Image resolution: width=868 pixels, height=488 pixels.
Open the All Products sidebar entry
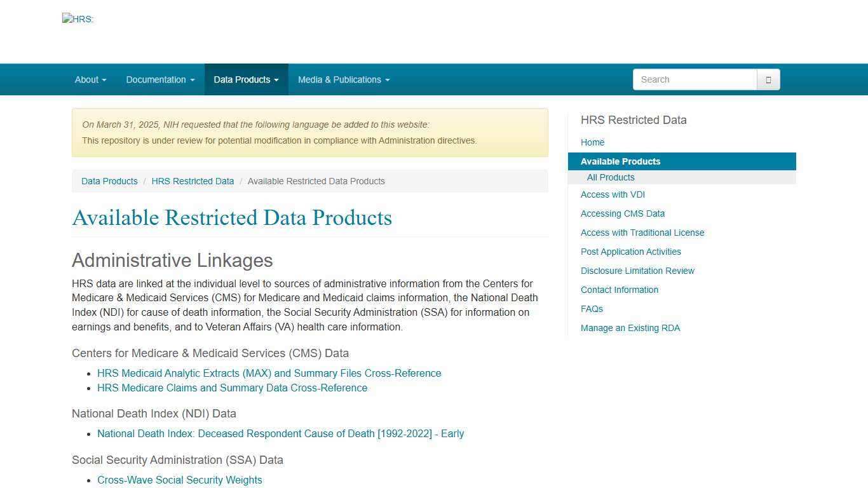pos(610,177)
